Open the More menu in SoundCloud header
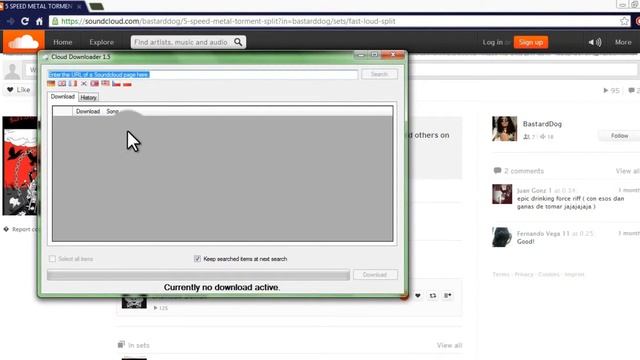640x360 pixels. coord(623,42)
